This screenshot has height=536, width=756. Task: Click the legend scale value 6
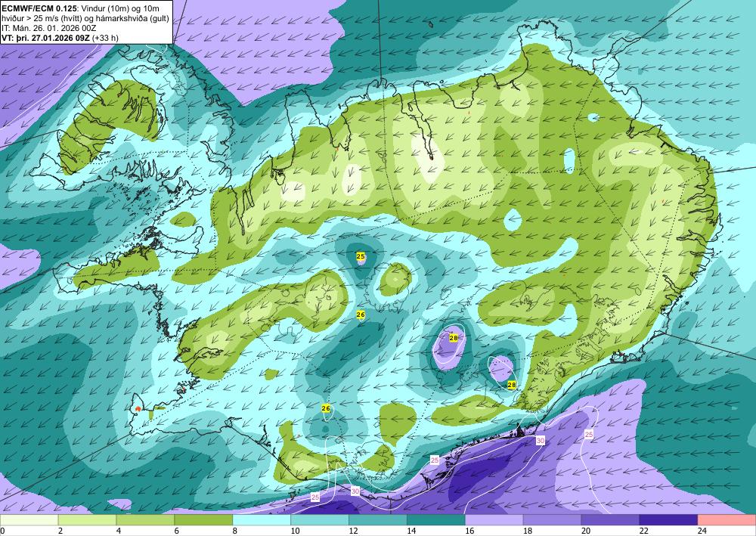(177, 531)
